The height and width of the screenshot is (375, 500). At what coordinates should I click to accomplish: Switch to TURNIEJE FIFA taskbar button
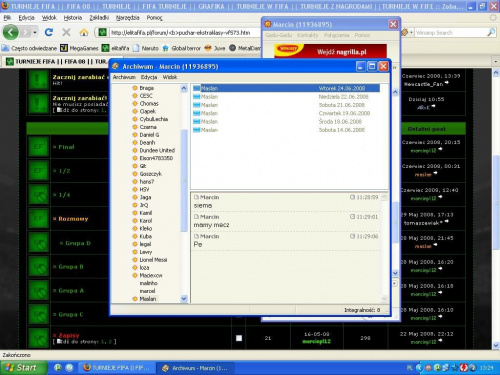pos(117,368)
